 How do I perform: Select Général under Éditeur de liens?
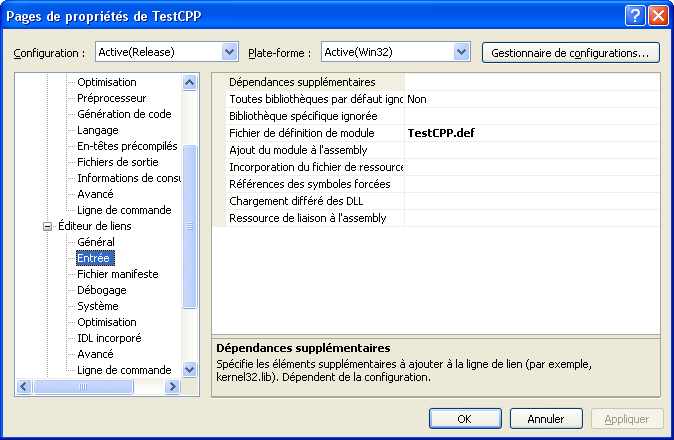click(x=96, y=242)
